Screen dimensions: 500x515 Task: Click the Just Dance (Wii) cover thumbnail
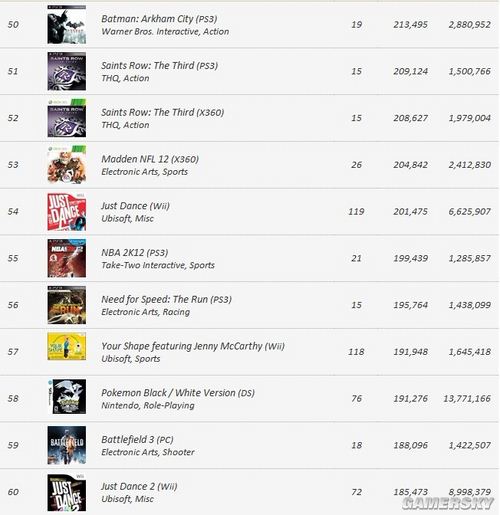67,212
